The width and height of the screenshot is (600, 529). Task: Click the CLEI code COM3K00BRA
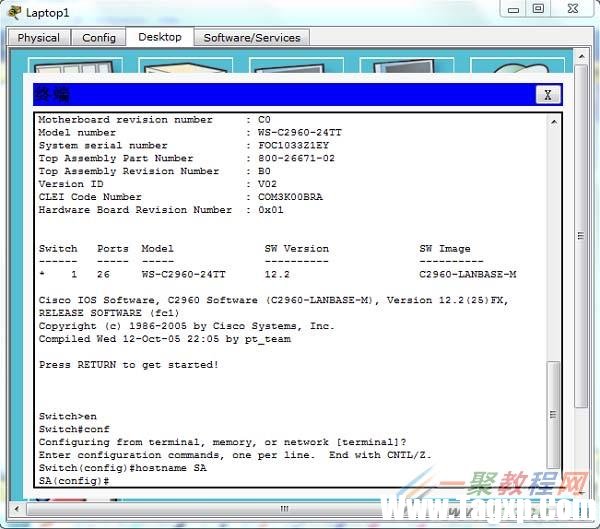(x=290, y=197)
